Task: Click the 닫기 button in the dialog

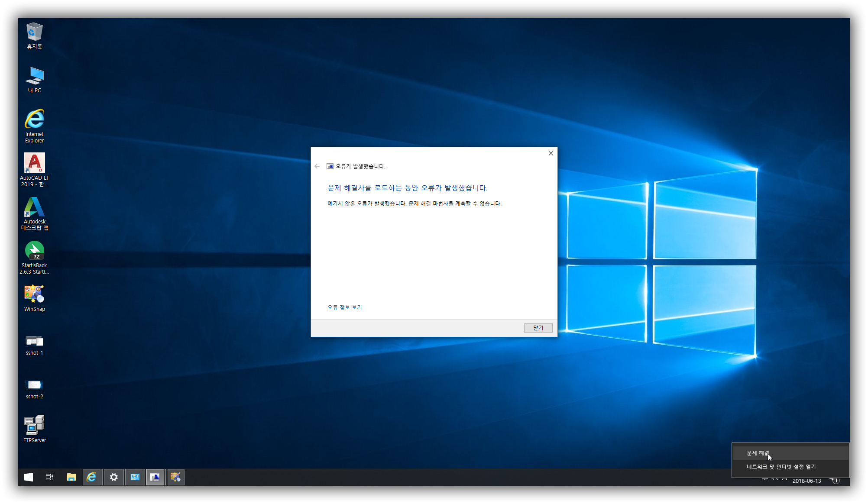Action: tap(538, 328)
